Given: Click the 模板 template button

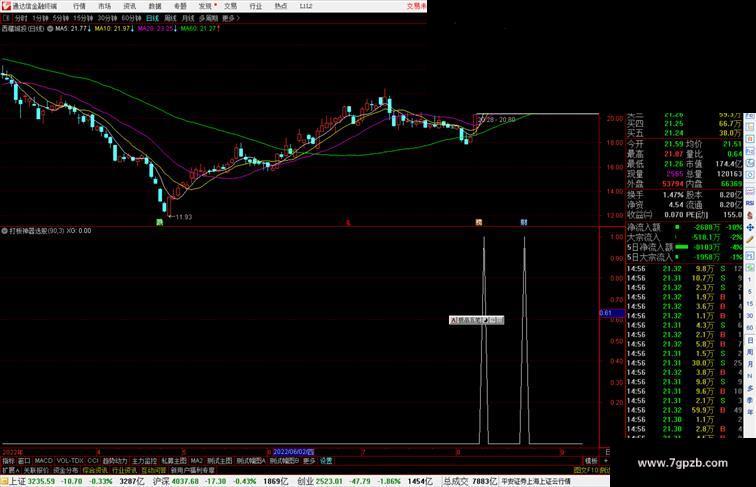Looking at the screenshot, I should click(591, 461).
